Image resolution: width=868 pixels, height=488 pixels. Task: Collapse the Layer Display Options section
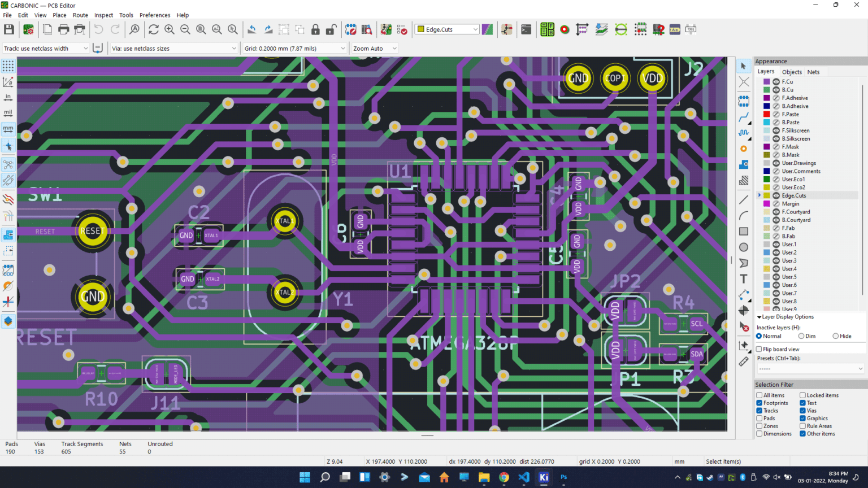(x=759, y=317)
